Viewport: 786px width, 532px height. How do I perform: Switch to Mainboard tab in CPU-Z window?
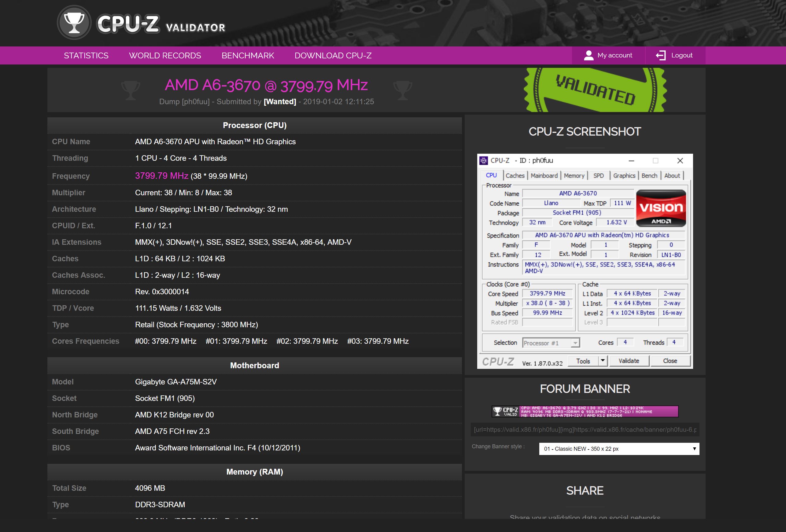tap(544, 175)
